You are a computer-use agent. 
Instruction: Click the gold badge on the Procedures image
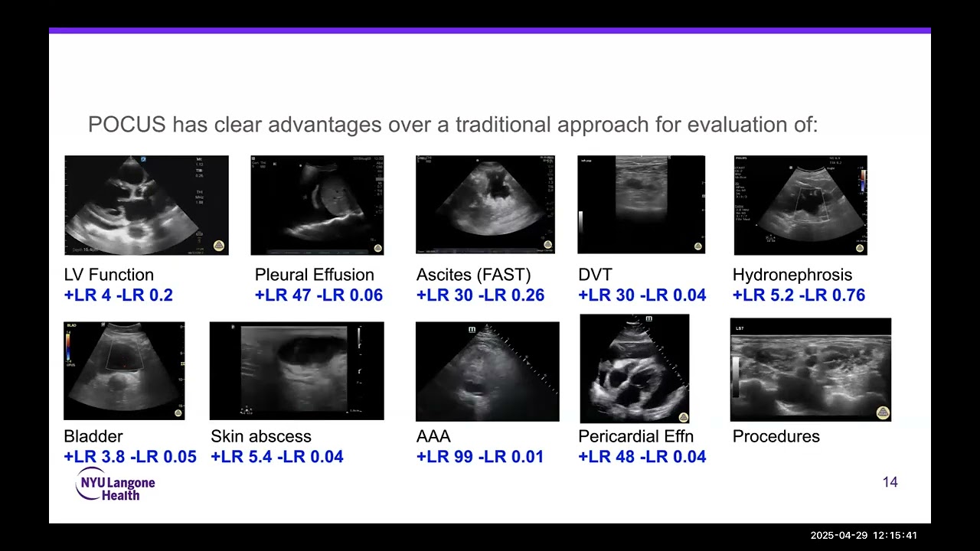pyautogui.click(x=883, y=412)
